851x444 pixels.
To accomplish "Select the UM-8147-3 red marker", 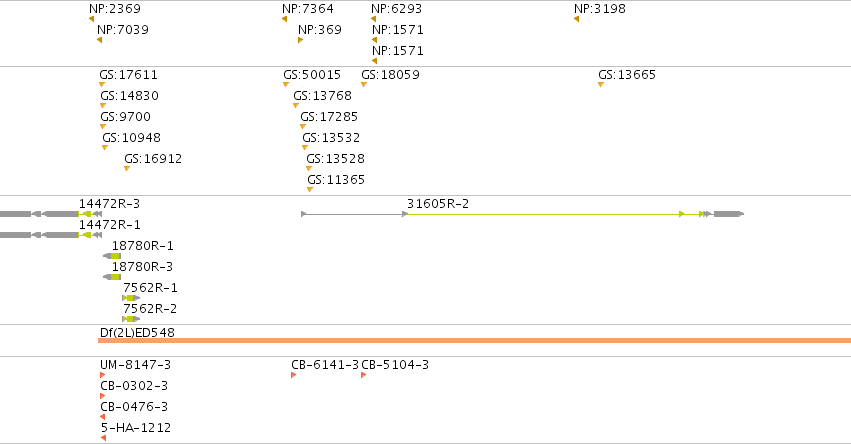I will (x=103, y=375).
